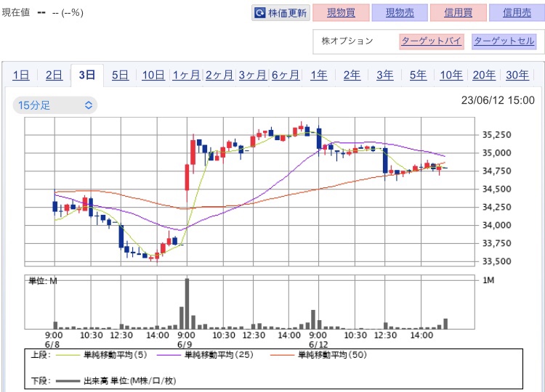Switch to the 10日 chart tab
Image resolution: width=545 pixels, height=392 pixels.
click(x=153, y=75)
